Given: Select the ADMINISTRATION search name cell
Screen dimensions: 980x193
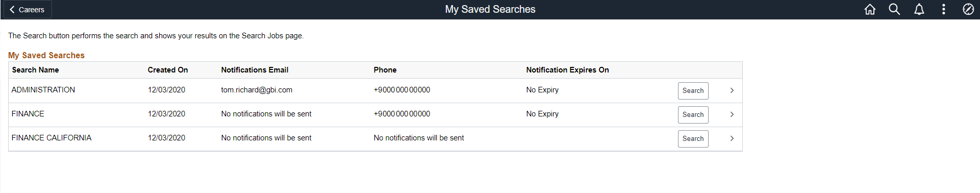Looking at the screenshot, I should point(43,90).
